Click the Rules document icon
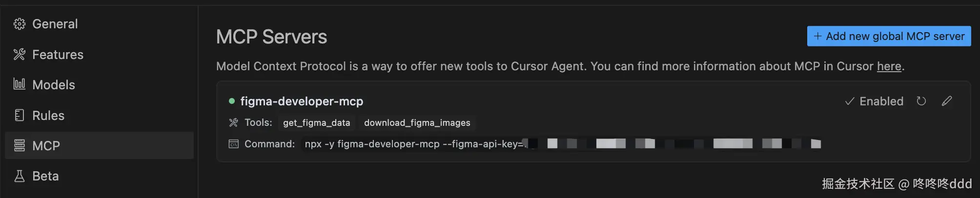This screenshot has height=198, width=980. point(20,116)
